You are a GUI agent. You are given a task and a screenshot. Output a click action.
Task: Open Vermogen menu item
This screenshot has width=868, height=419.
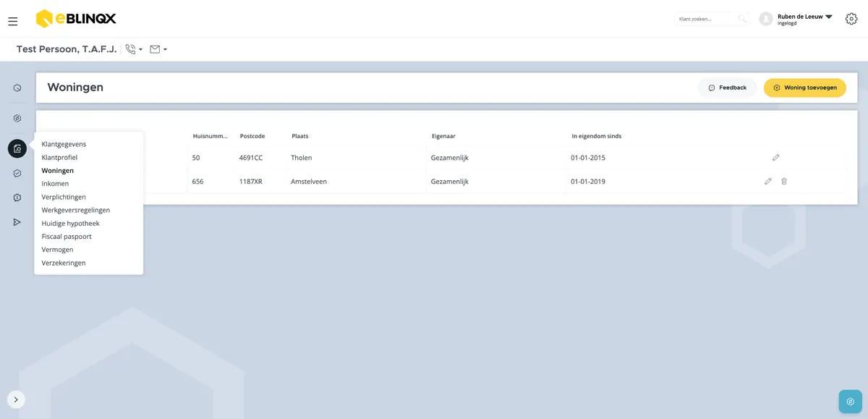[57, 250]
